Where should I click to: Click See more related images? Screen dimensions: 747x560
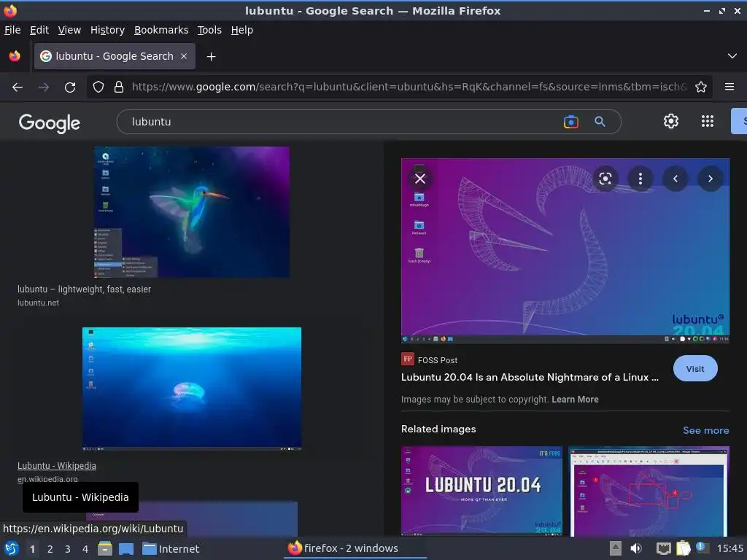point(705,430)
